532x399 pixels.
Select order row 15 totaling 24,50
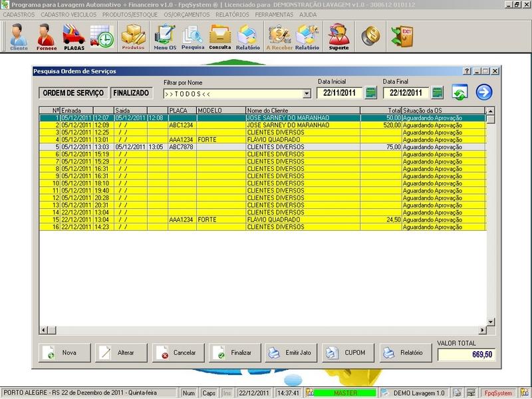point(263,219)
